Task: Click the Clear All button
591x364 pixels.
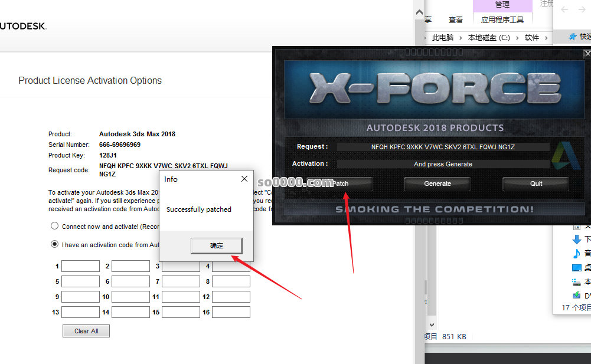Action: [x=86, y=331]
